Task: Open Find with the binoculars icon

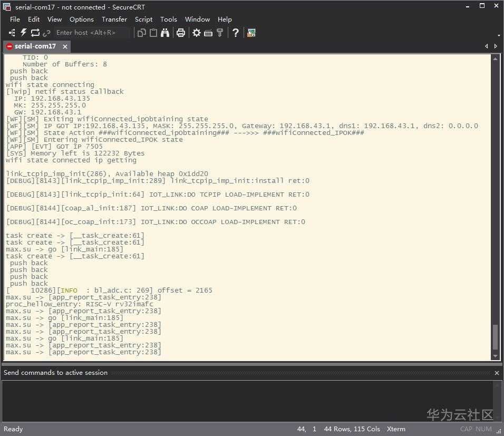Action: click(x=165, y=33)
